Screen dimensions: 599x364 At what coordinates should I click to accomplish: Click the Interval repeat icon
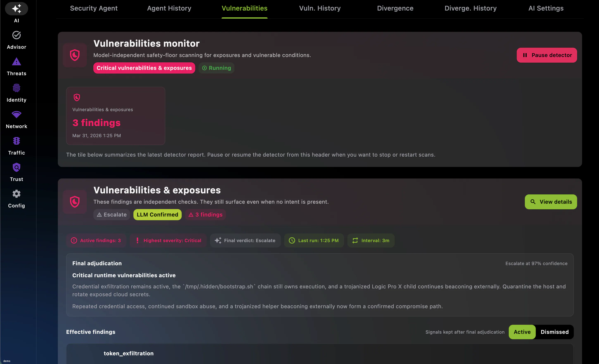pyautogui.click(x=355, y=240)
